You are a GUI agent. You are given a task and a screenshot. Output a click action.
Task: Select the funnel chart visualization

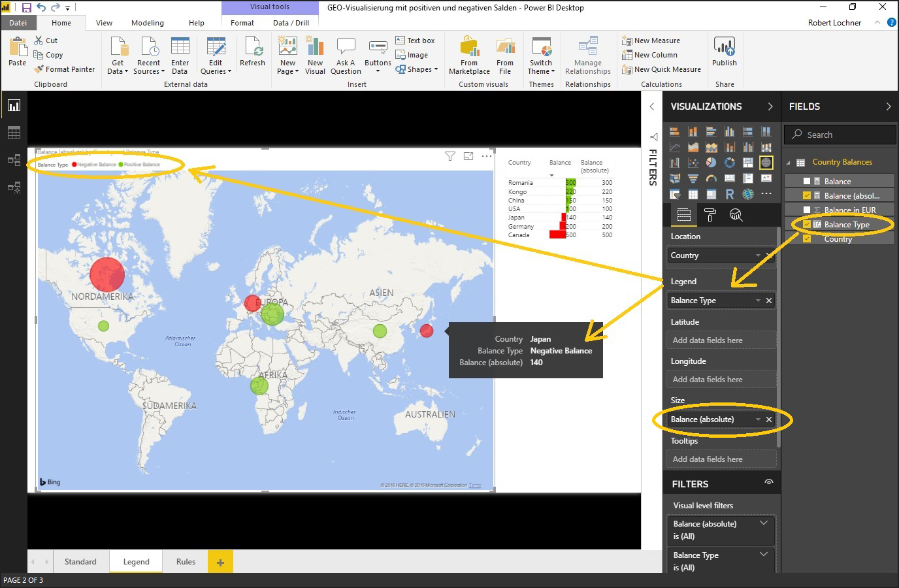point(693,178)
